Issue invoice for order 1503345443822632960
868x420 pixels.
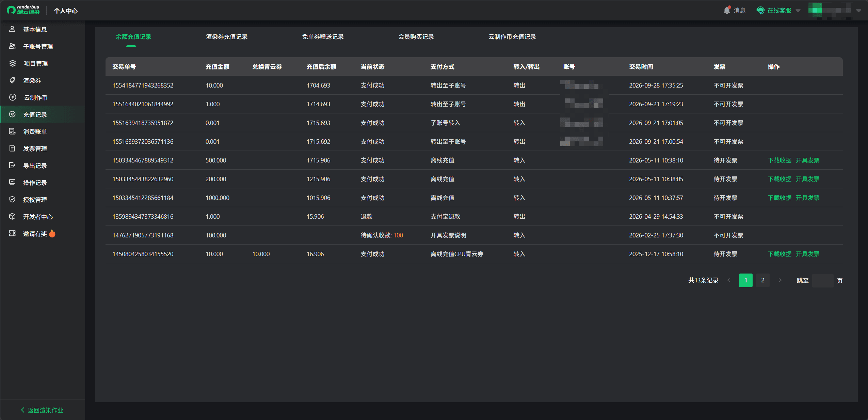tap(807, 179)
